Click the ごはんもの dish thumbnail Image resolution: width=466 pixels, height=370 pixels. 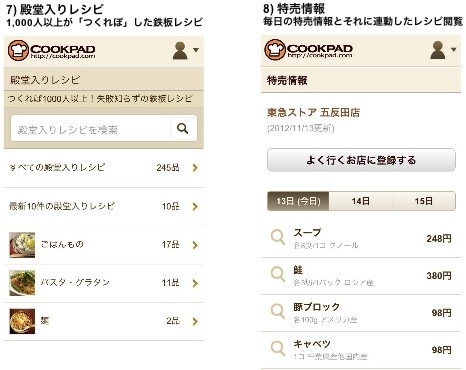click(22, 245)
